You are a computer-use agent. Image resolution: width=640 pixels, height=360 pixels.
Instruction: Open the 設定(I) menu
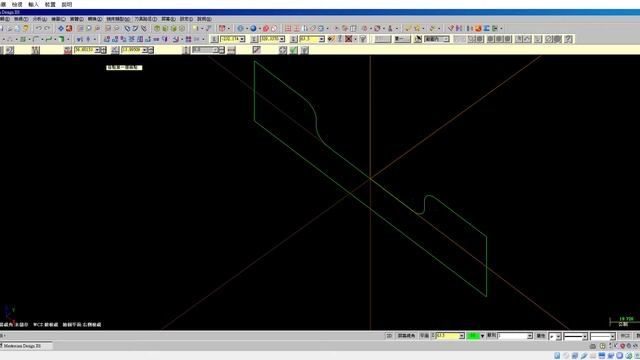pyautogui.click(x=186, y=19)
